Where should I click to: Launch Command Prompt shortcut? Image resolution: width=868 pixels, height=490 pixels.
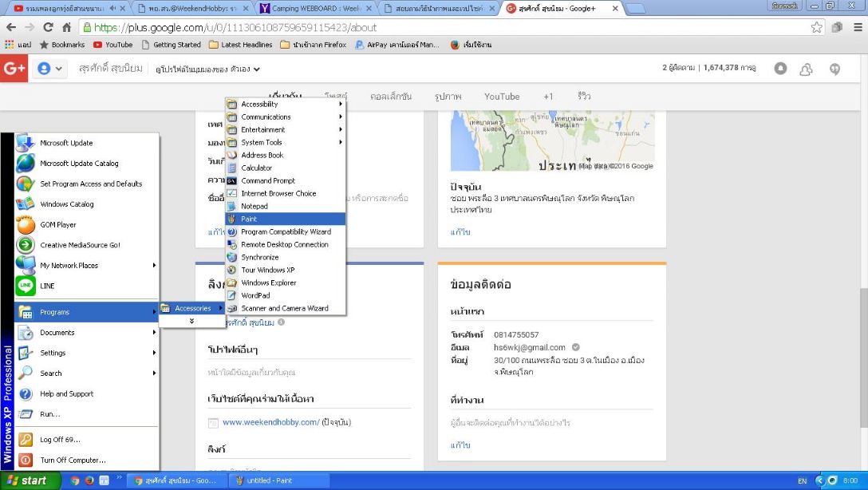[267, 180]
